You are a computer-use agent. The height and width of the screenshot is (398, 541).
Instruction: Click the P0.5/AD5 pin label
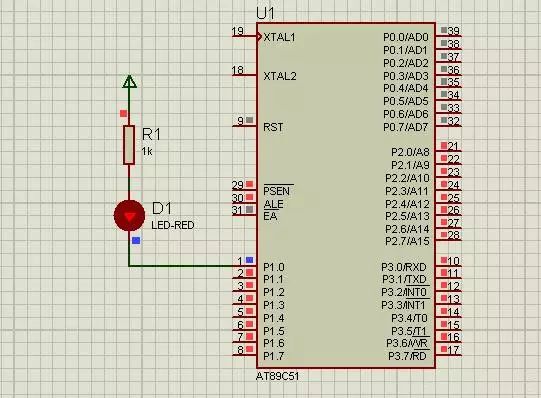406,101
